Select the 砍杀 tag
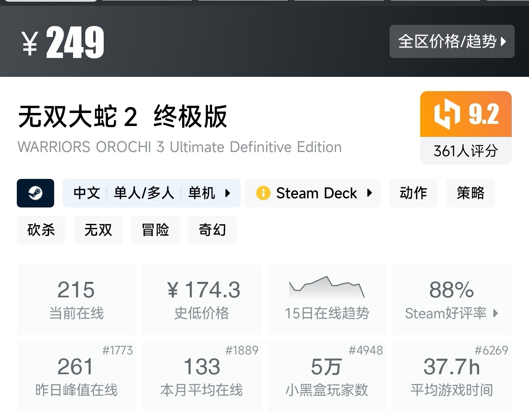The height and width of the screenshot is (420, 529). click(41, 230)
